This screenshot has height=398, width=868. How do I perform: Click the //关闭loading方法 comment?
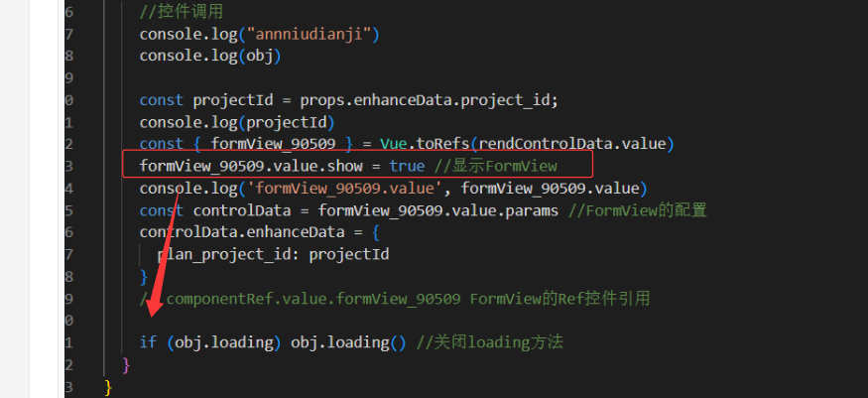489,343
